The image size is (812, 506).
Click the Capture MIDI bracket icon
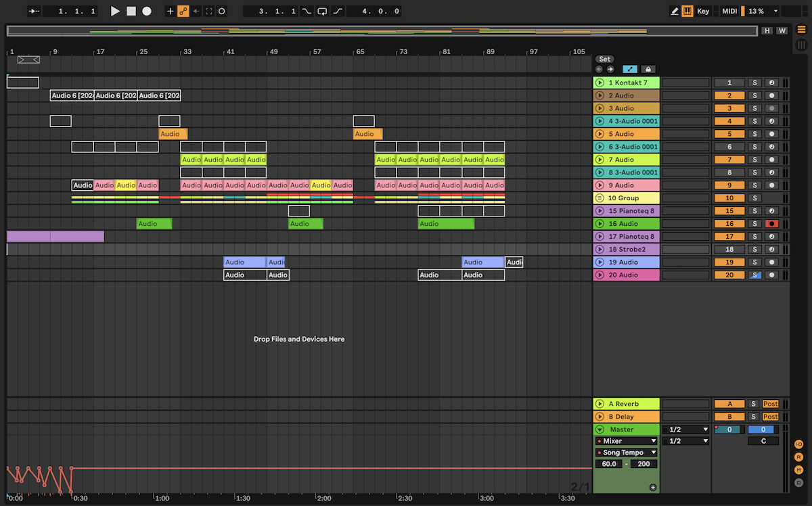pos(209,11)
